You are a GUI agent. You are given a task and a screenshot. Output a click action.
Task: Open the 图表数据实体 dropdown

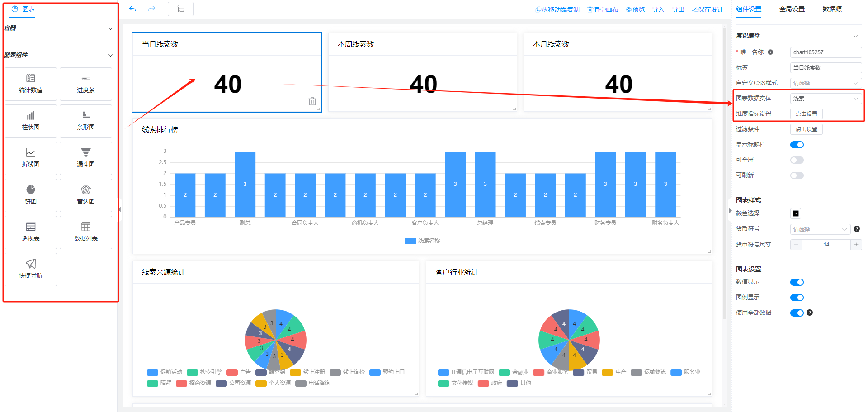(x=826, y=99)
